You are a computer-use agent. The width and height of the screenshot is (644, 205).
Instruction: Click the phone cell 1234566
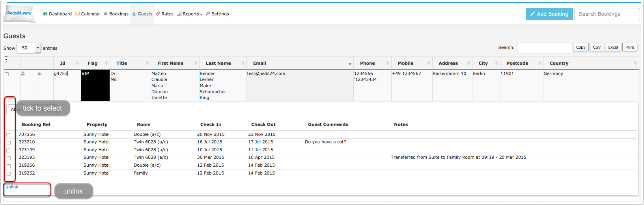click(x=363, y=73)
